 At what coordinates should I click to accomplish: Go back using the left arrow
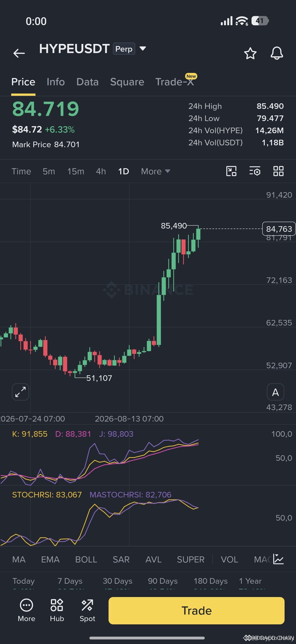[x=19, y=53]
